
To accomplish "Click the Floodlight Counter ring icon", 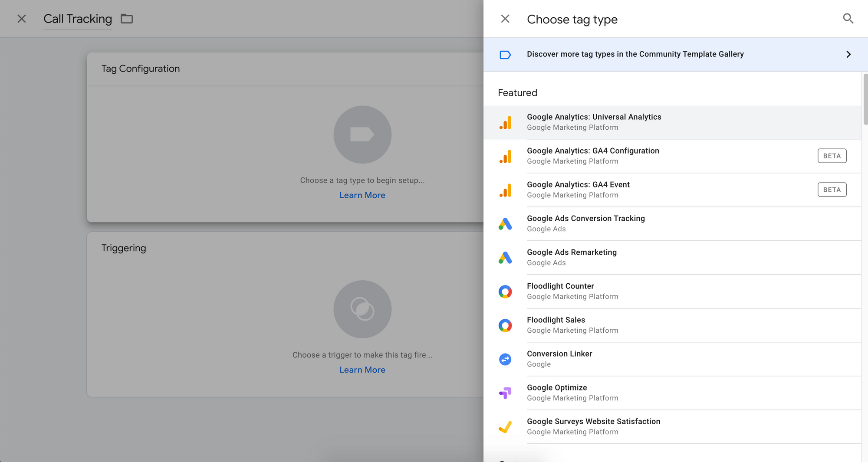I will (505, 292).
